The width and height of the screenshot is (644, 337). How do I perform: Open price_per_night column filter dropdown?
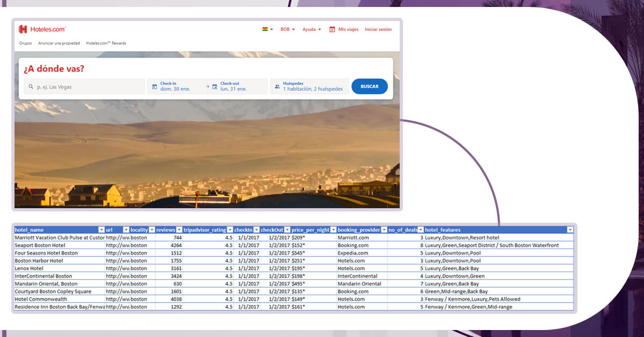333,230
